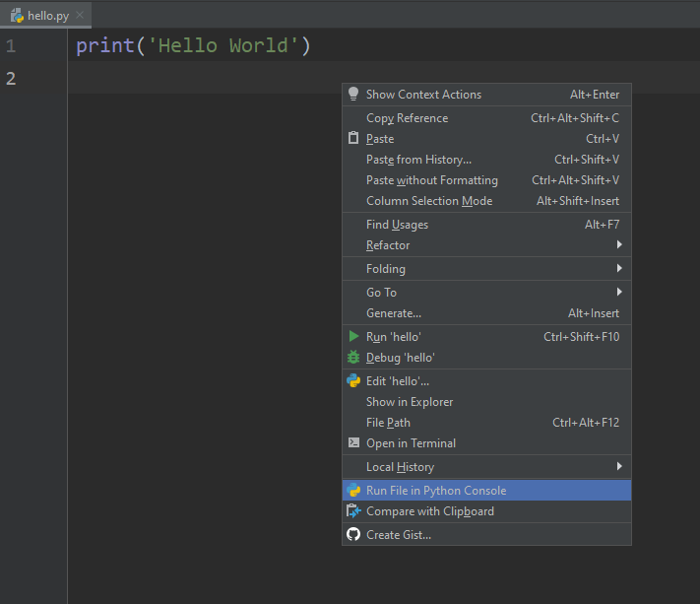Expand the Folding submenu arrow
Screen dimensions: 700x604
(x=619, y=269)
